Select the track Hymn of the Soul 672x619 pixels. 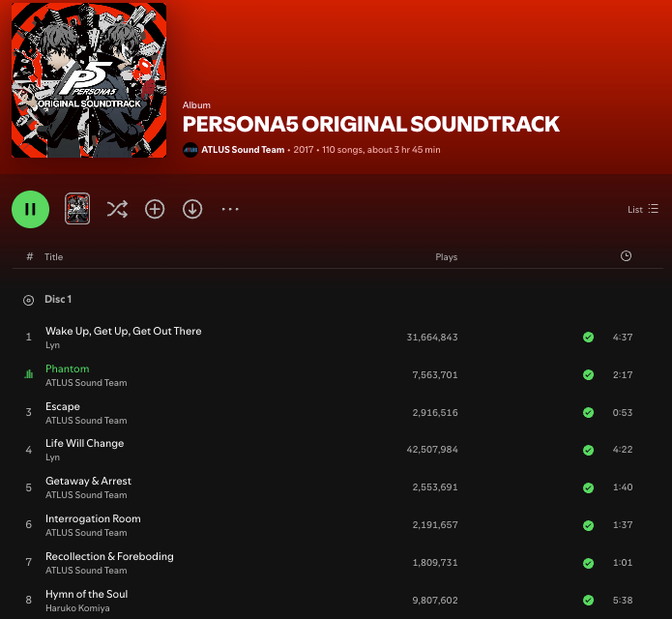click(x=87, y=594)
